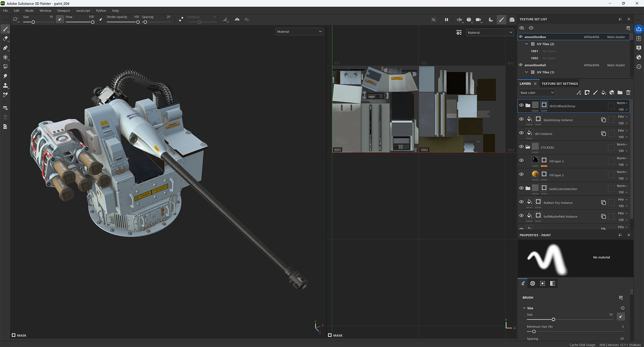644x347 pixels.
Task: Open the Base color channel dropdown
Action: [537, 93]
